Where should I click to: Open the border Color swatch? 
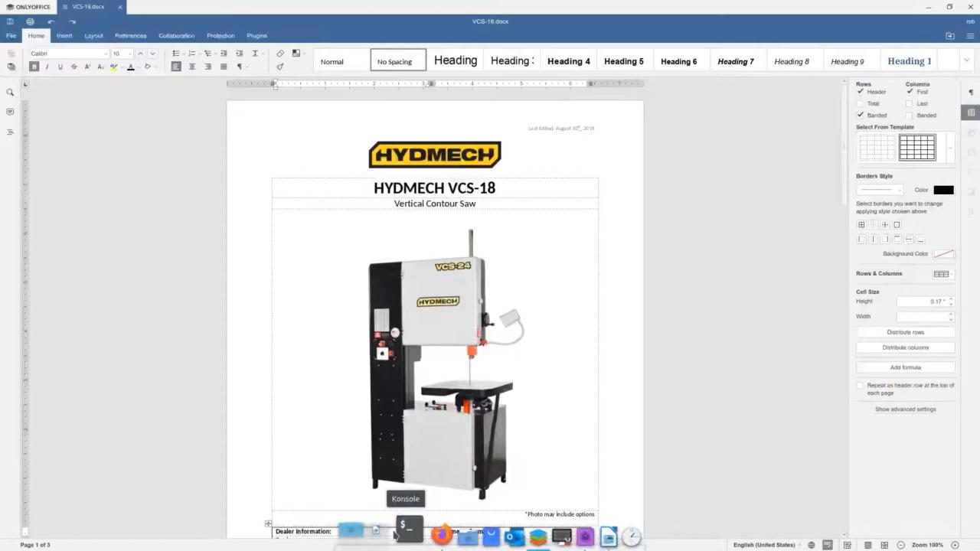click(943, 190)
